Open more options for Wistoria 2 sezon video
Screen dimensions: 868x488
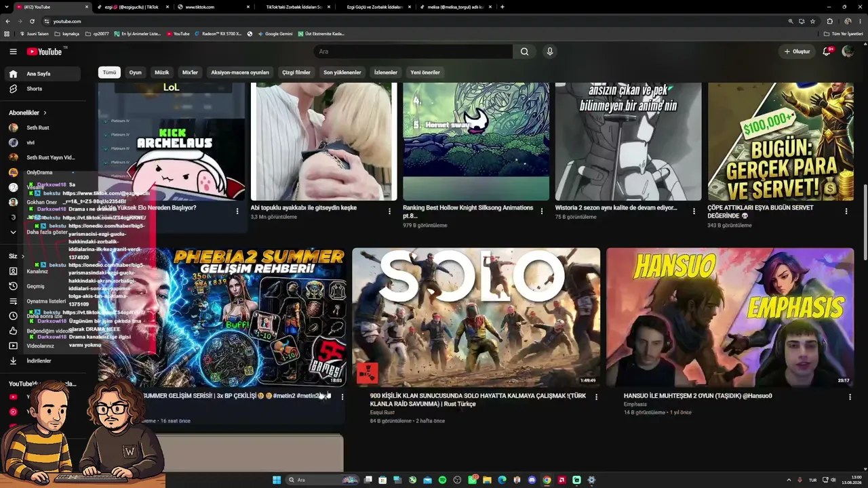click(x=694, y=211)
